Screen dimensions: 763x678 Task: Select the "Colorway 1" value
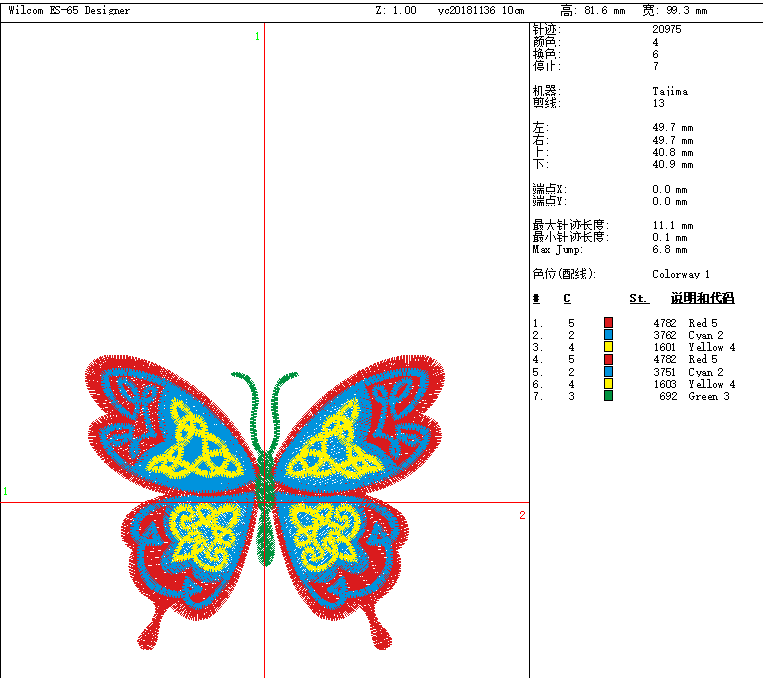tap(681, 274)
